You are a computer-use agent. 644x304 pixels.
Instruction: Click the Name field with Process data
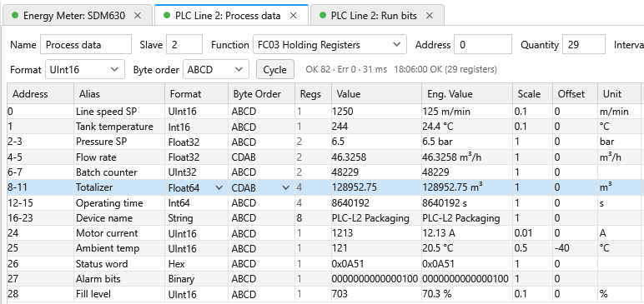[x=86, y=45]
